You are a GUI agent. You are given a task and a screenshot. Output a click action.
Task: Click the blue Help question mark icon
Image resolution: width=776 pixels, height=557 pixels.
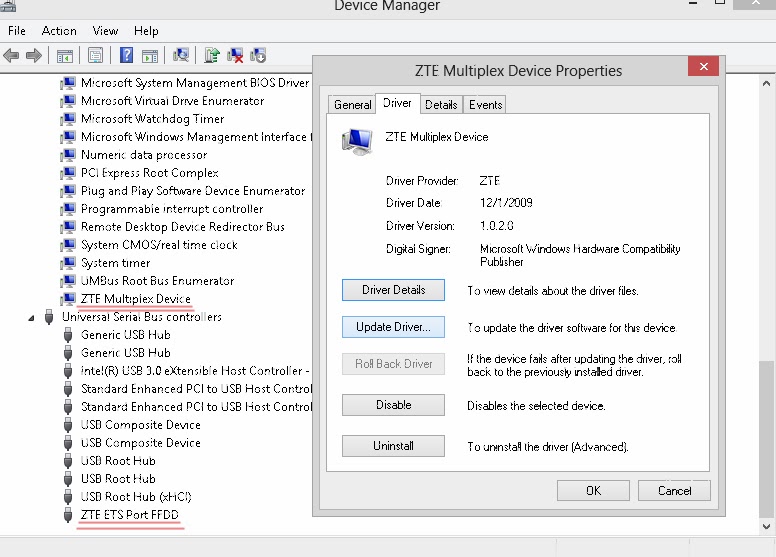click(x=126, y=55)
